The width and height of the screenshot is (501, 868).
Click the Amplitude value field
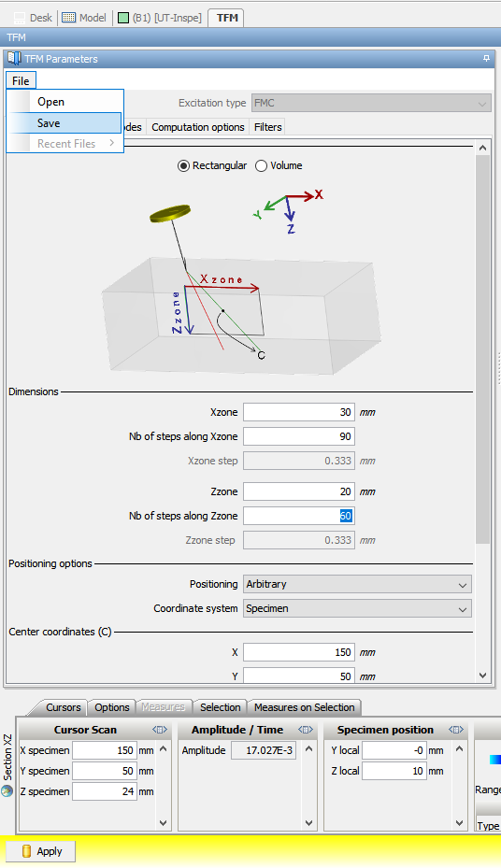pos(264,750)
